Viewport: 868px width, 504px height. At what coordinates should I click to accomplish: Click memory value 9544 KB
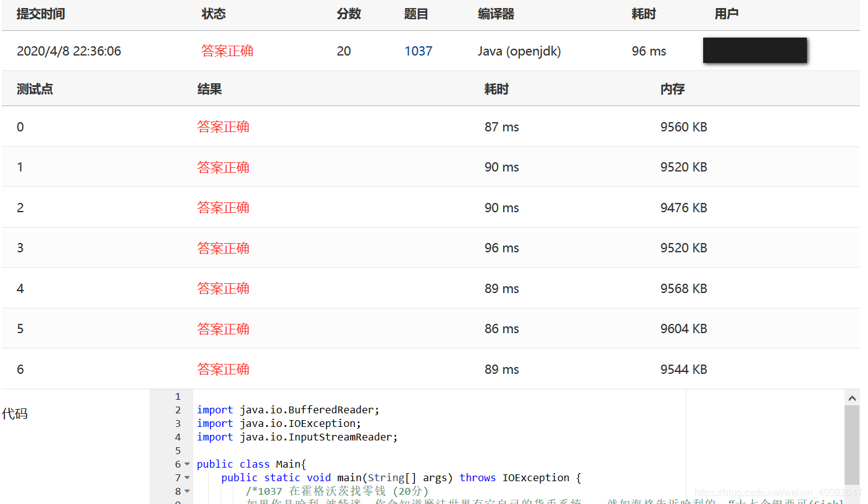(x=683, y=370)
